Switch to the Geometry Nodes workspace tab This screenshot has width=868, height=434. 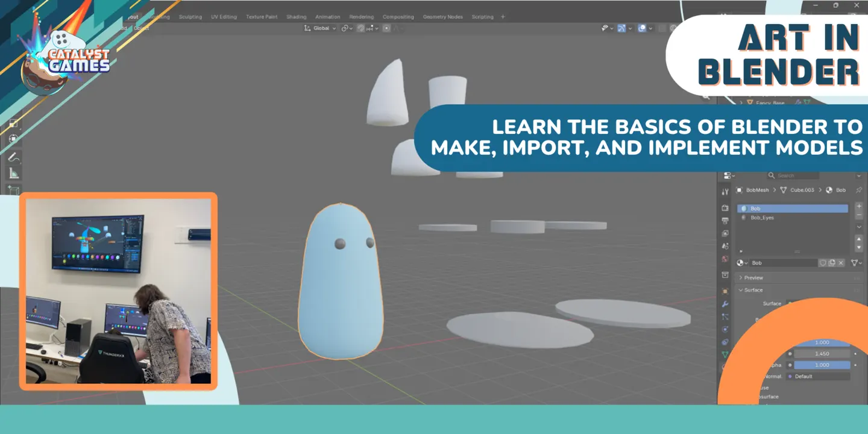443,17
